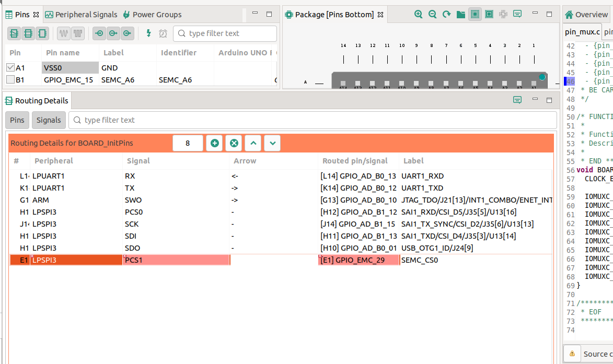613x364 pixels.
Task: Check the B1 pin checkbox
Action: 10,80
